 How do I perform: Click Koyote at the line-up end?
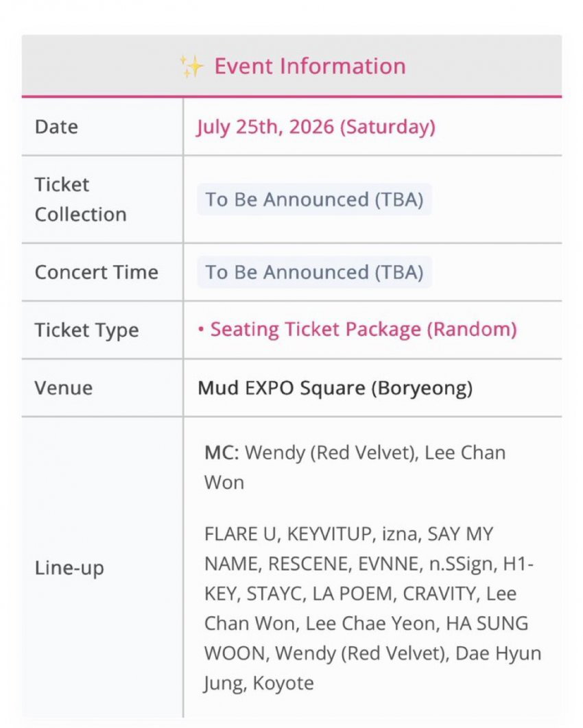click(x=283, y=683)
